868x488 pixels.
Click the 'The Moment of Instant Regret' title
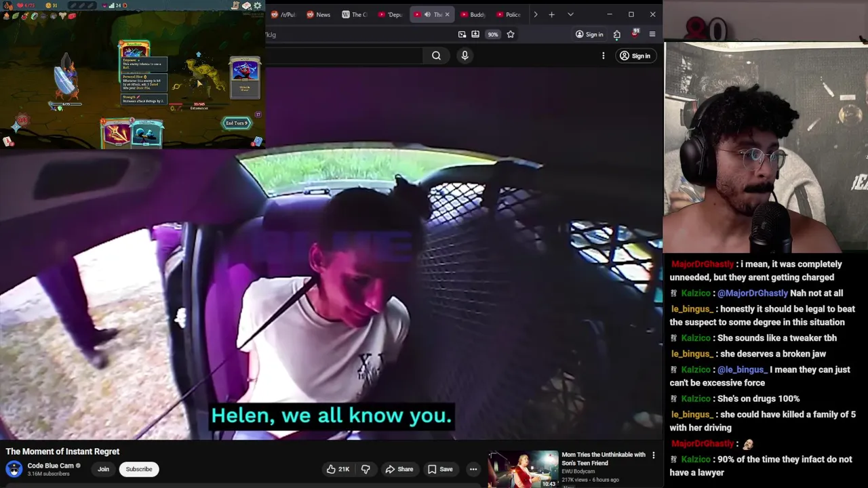coord(62,451)
